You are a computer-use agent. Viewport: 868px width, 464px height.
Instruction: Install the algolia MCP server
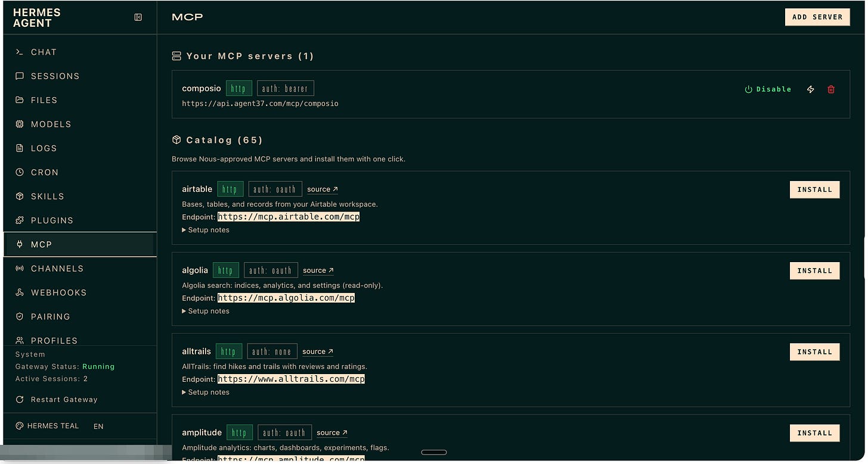point(814,270)
